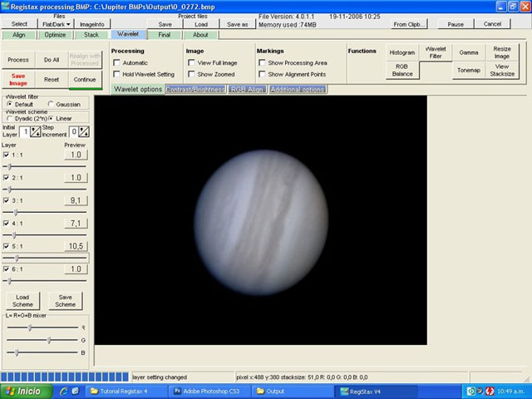Click the Histogram function button
This screenshot has height=399, width=532.
click(x=402, y=52)
